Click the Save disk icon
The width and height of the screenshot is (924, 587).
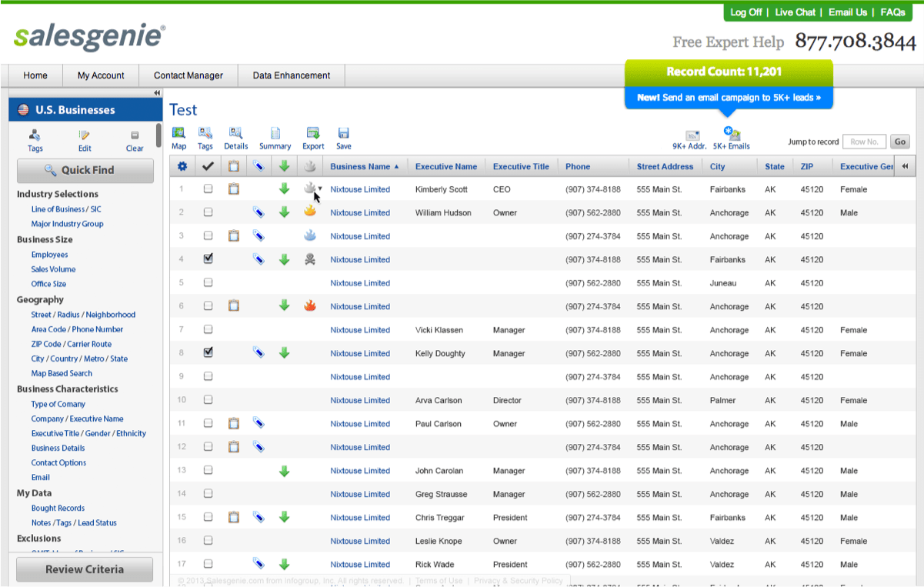343,133
